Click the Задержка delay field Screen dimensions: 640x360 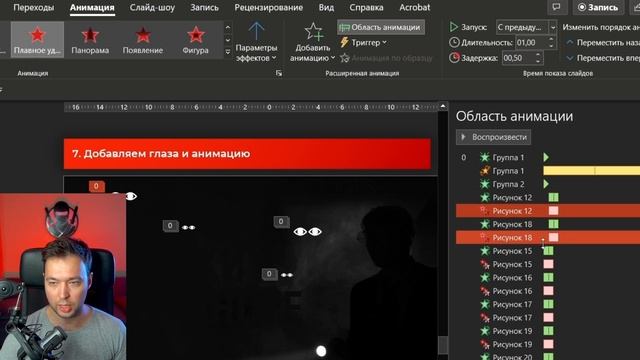(518, 58)
